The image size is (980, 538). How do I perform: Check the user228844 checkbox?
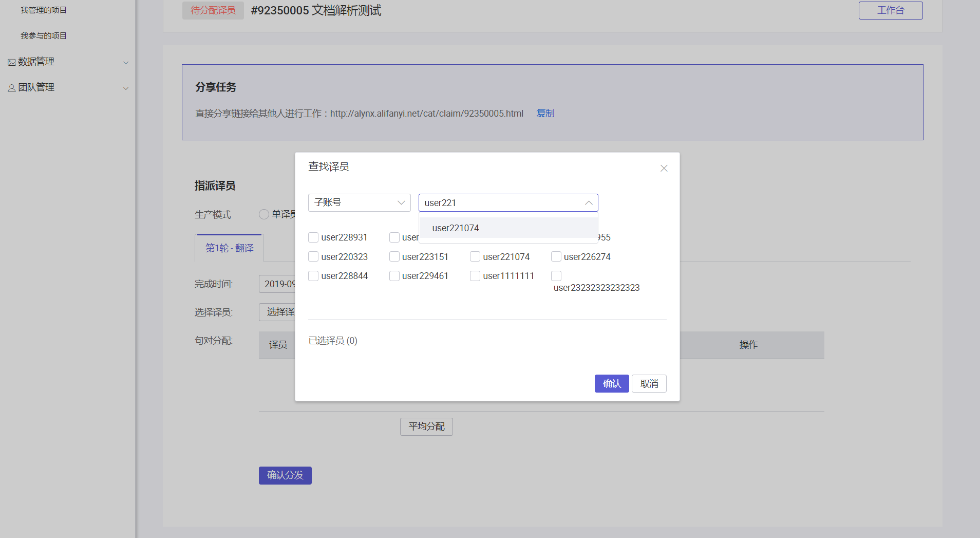point(313,276)
